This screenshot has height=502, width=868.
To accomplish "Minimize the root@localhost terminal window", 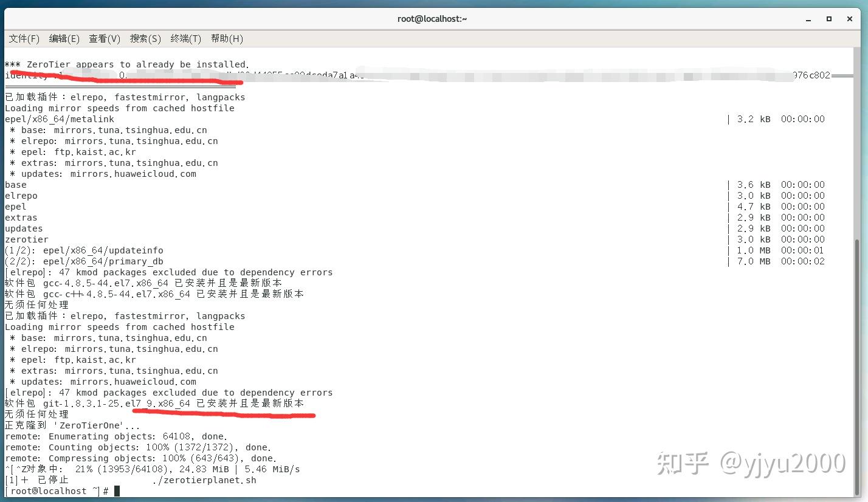I will click(x=808, y=19).
